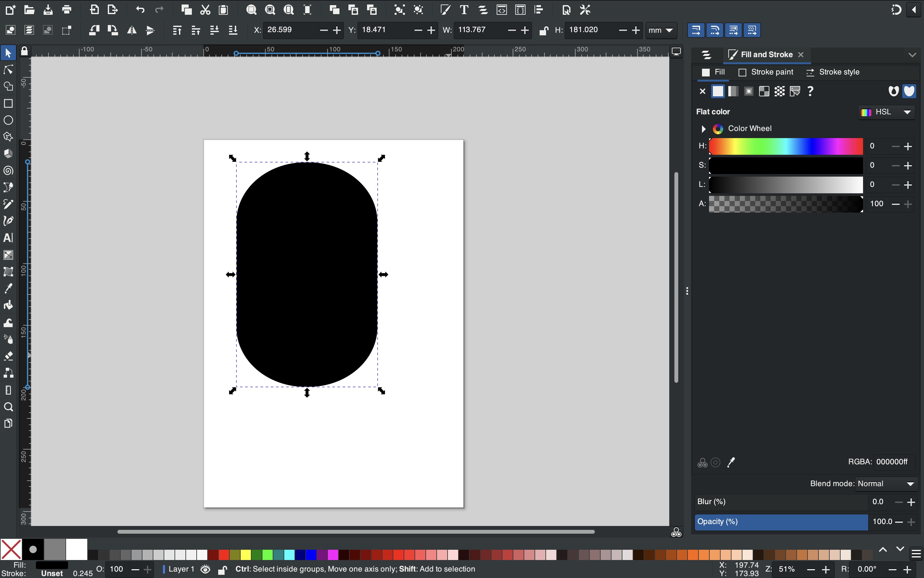Click the zoom 51% field
Screen dimensions: 924x578
787,569
